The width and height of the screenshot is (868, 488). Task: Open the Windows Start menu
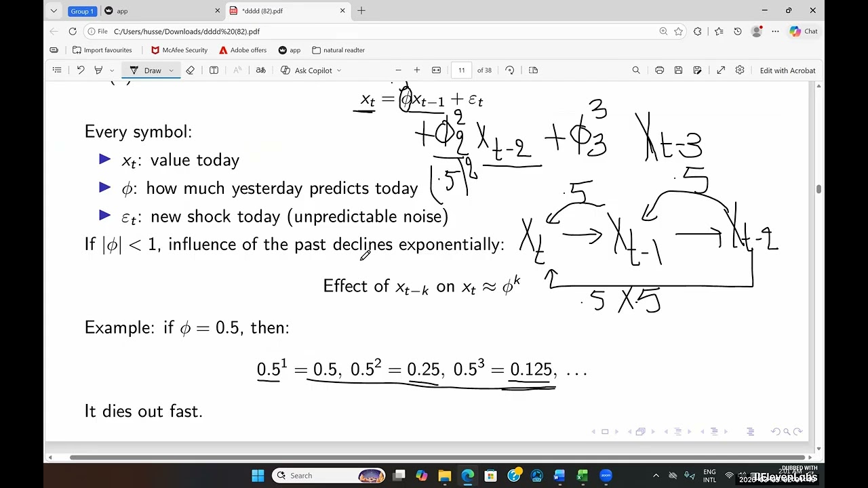pyautogui.click(x=258, y=476)
